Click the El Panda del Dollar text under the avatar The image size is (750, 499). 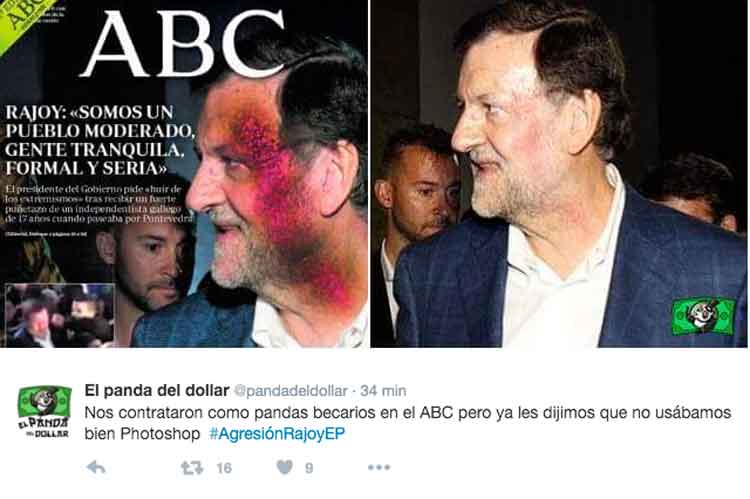pyautogui.click(x=44, y=427)
